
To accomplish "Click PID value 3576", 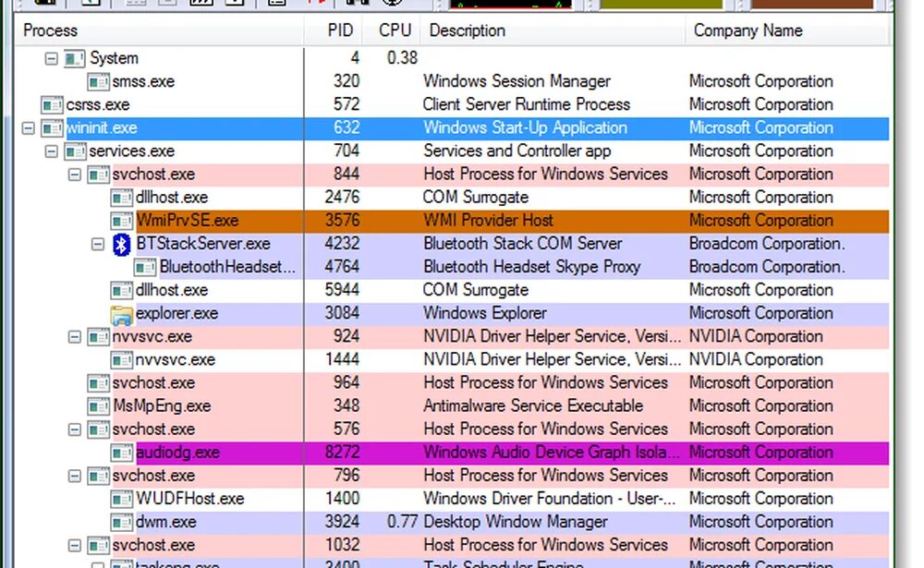I will (342, 221).
